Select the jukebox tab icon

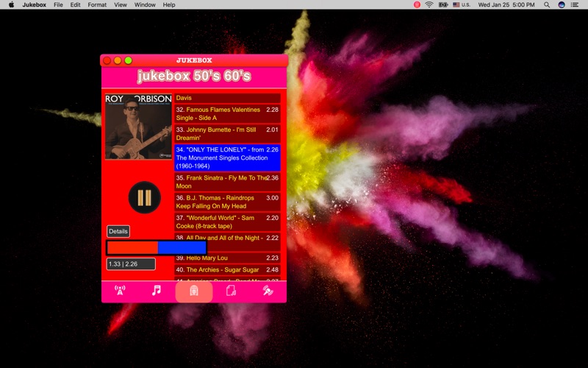pos(194,291)
